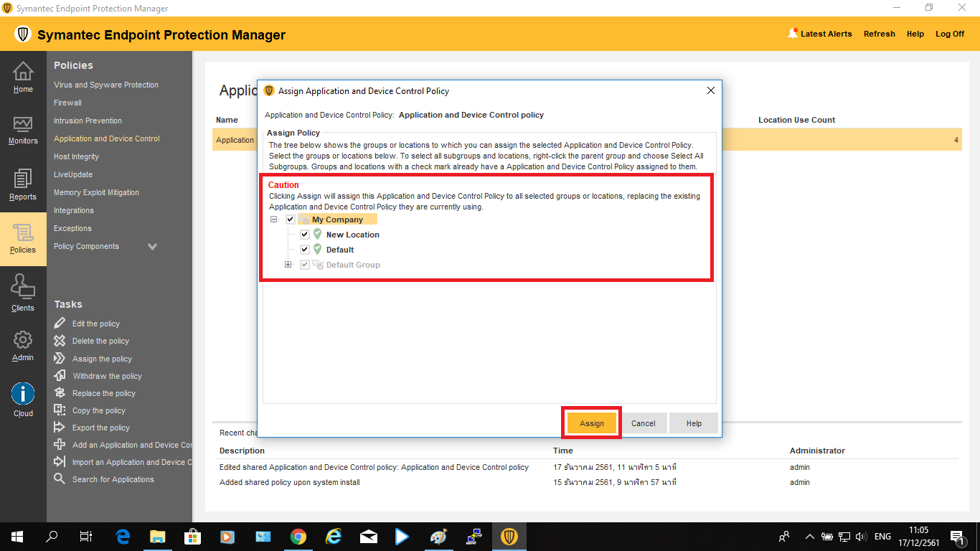Uncheck the My Company checkbox
This screenshot has width=980, height=551.
pyautogui.click(x=291, y=220)
